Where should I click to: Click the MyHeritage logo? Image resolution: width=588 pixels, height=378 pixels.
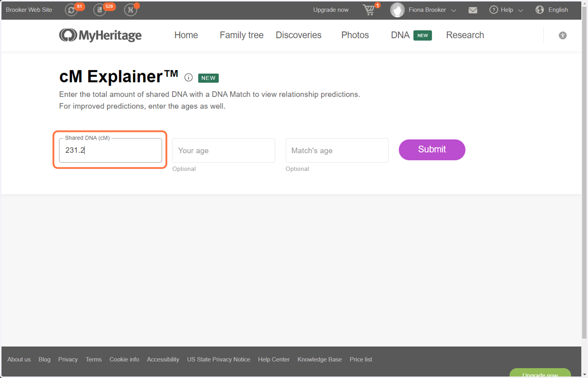click(x=100, y=35)
